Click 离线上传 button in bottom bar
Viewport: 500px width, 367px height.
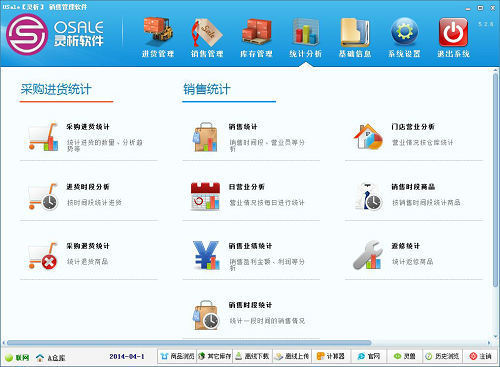coord(292,356)
